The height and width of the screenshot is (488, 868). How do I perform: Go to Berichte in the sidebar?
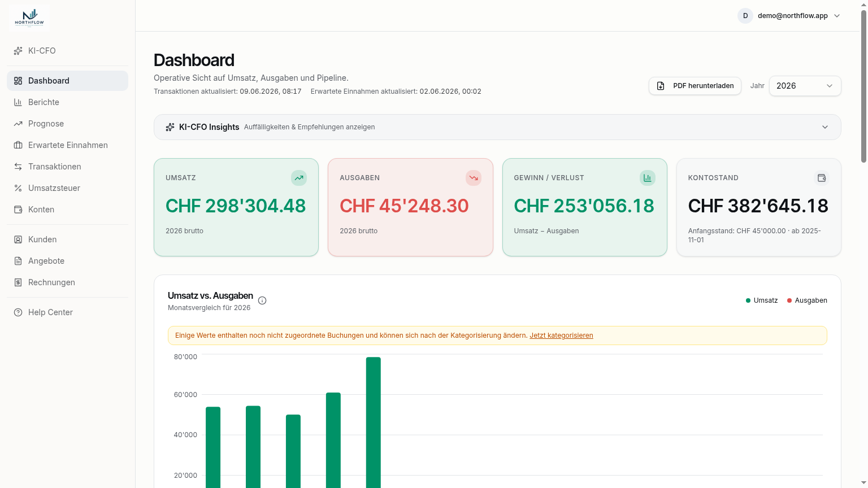click(x=67, y=102)
